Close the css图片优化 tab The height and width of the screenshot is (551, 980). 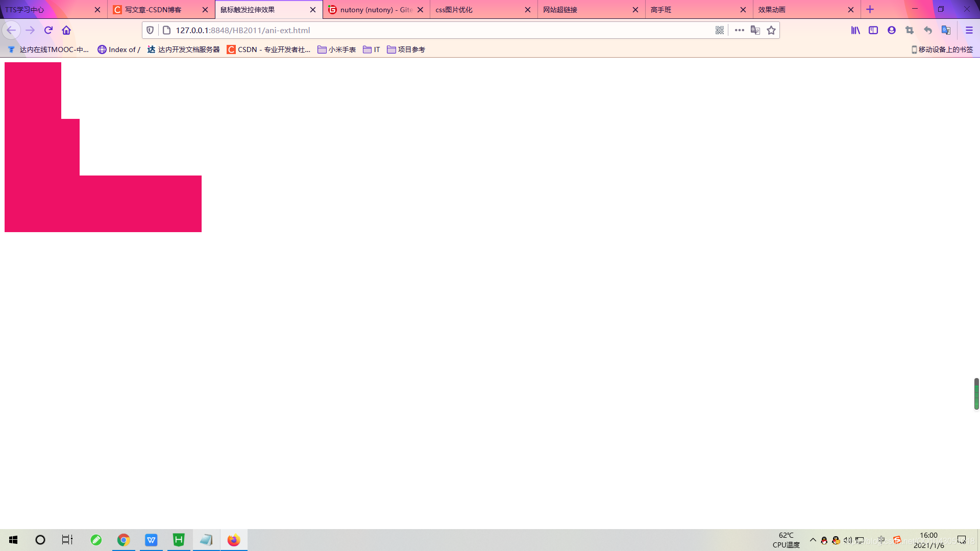pos(528,10)
